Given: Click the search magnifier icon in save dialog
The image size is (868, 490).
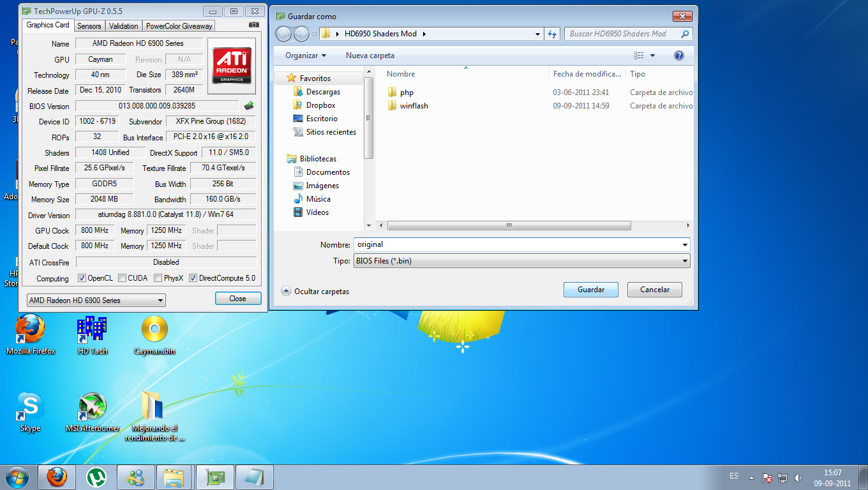Looking at the screenshot, I should click(x=685, y=34).
